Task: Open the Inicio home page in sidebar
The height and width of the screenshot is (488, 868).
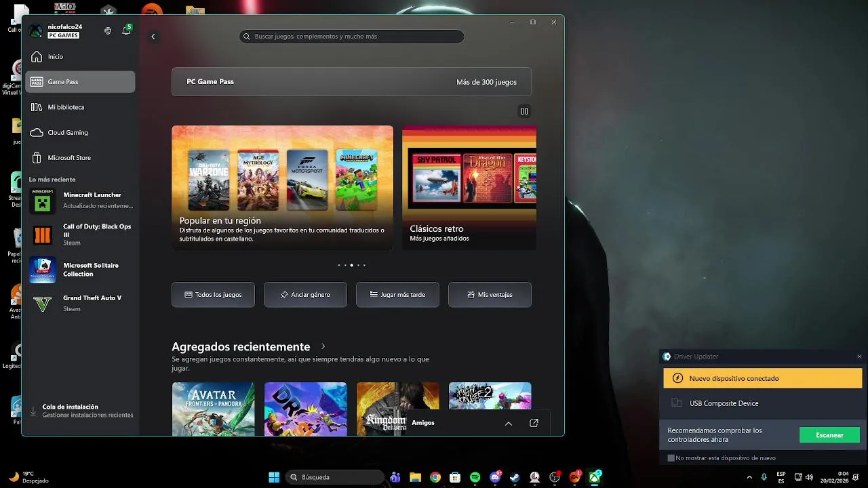Action: (x=80, y=56)
